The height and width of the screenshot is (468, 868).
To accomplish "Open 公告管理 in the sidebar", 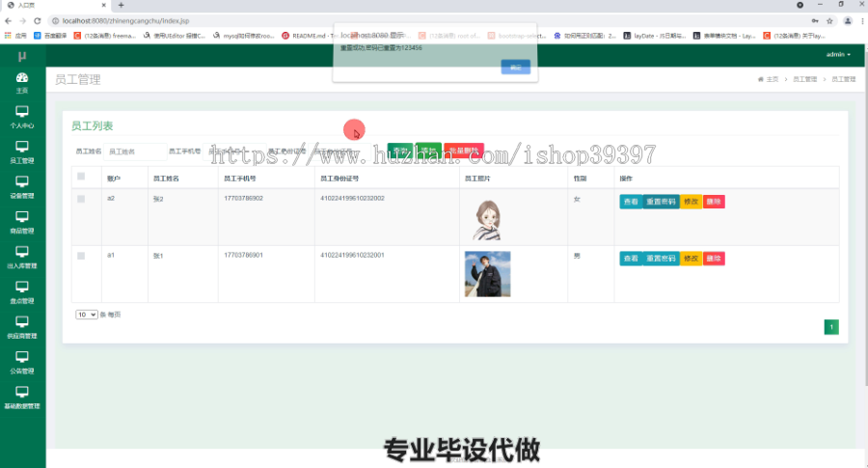I will pyautogui.click(x=22, y=362).
